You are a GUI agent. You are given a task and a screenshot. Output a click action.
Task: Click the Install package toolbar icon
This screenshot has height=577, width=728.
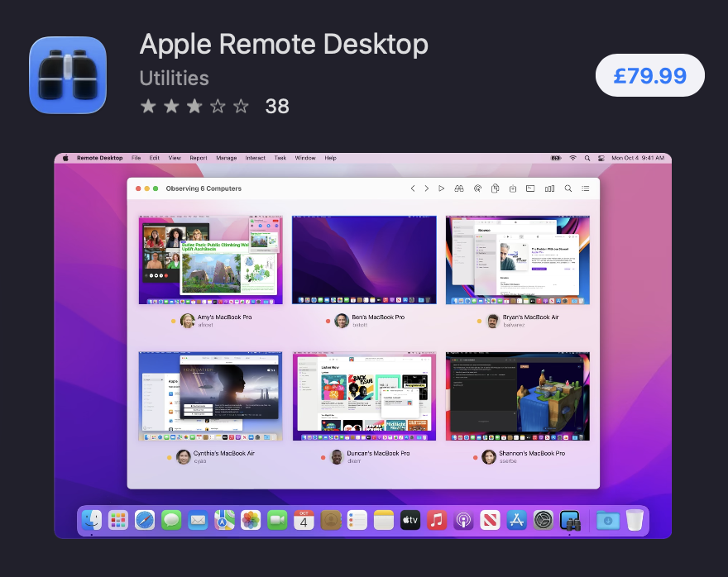513,188
